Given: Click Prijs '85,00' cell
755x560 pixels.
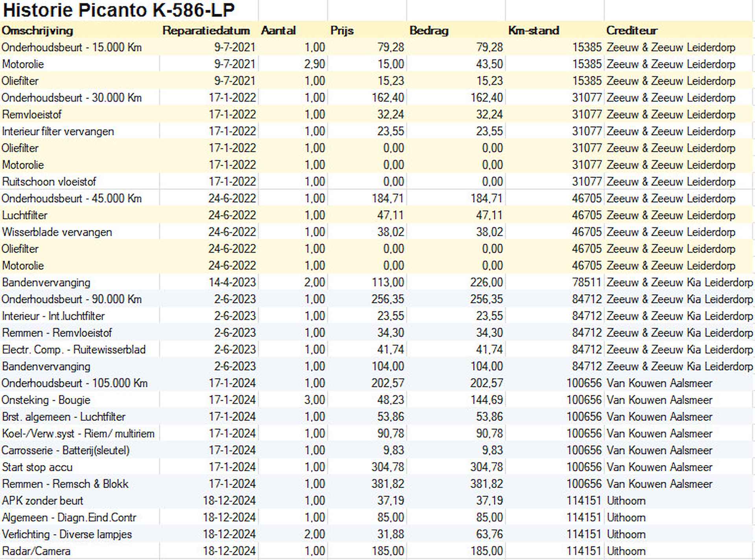Looking at the screenshot, I should 390,518.
